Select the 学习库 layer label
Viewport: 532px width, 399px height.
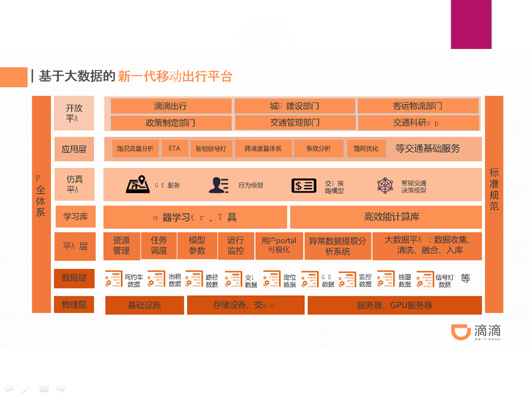(x=76, y=217)
